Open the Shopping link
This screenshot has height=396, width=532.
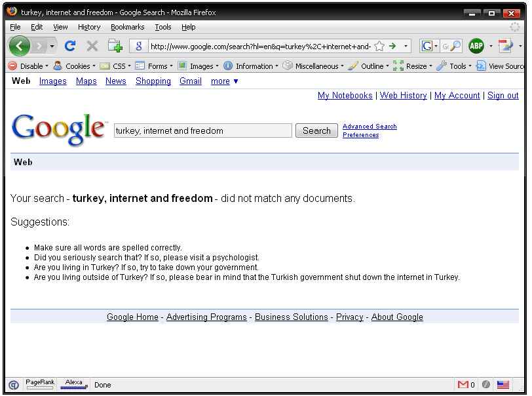pos(153,81)
